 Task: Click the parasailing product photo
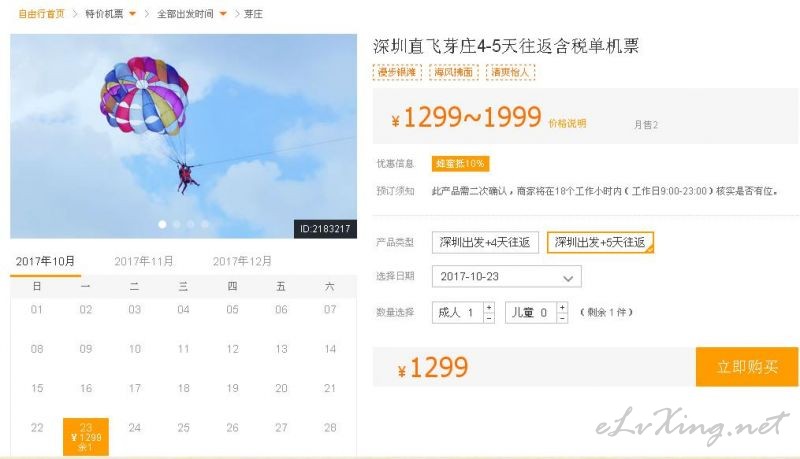(183, 136)
